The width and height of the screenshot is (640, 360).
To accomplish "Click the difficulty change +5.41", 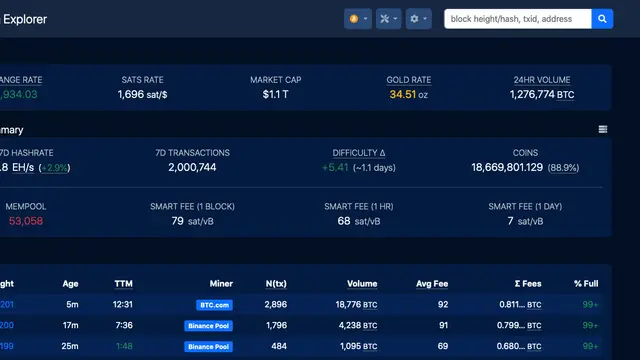I will [x=335, y=168].
